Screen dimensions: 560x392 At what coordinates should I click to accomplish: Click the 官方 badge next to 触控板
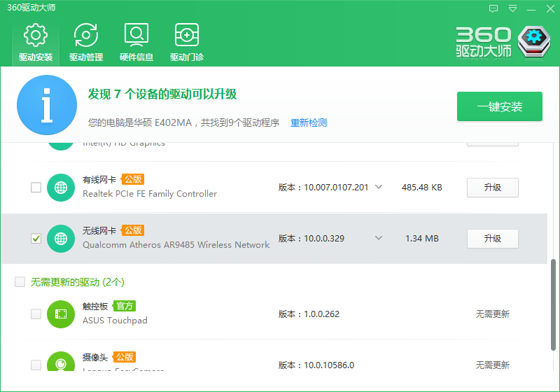125,306
